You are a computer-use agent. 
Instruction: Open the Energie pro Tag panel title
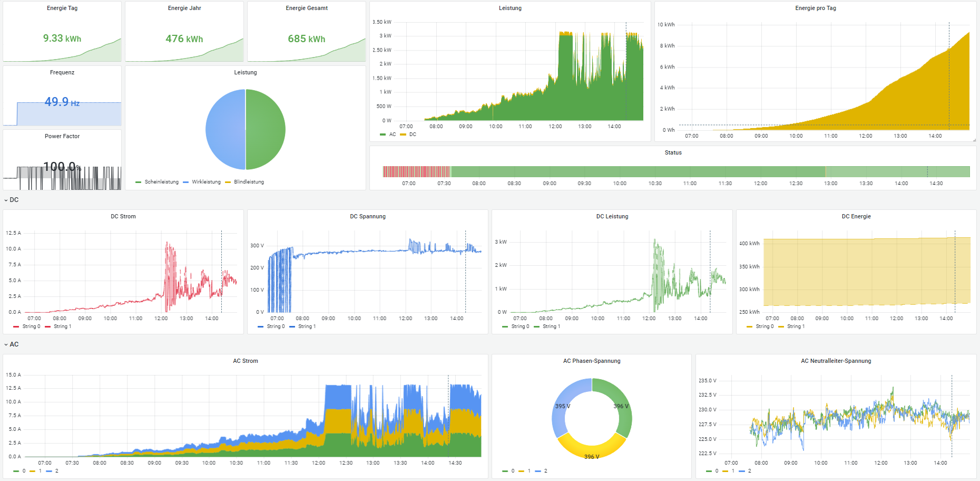[816, 8]
